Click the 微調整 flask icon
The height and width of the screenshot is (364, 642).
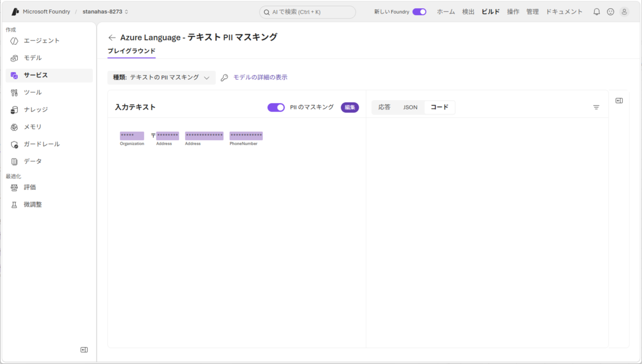(x=14, y=205)
